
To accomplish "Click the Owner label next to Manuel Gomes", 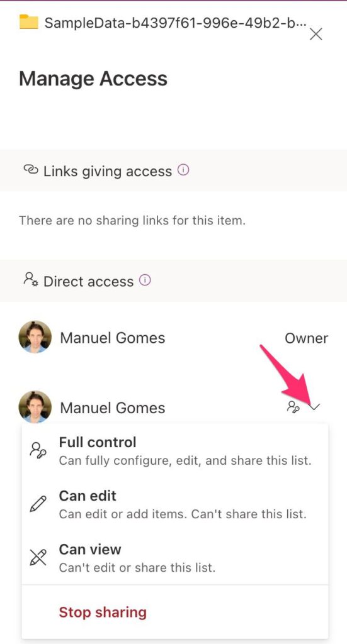I will (x=306, y=338).
